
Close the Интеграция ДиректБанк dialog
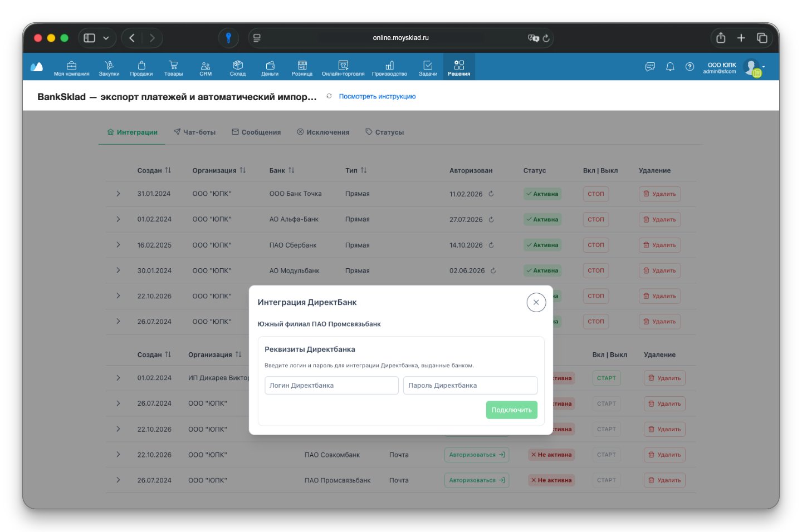click(536, 302)
